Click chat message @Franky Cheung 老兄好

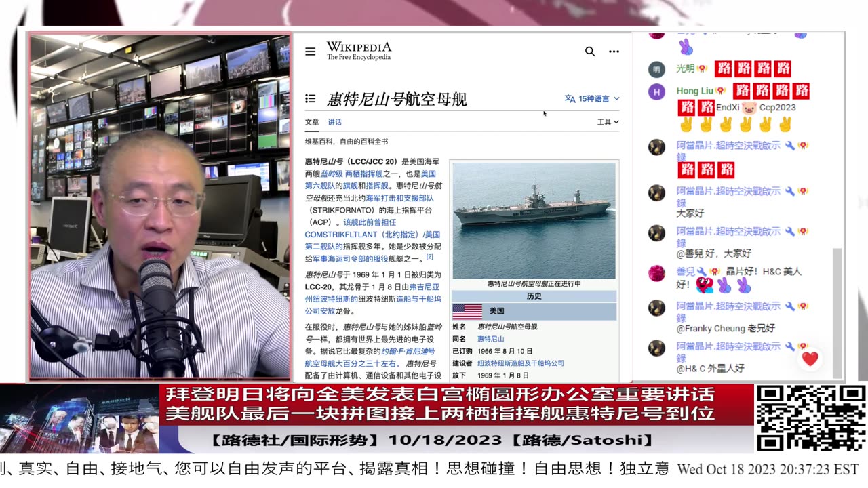(726, 328)
